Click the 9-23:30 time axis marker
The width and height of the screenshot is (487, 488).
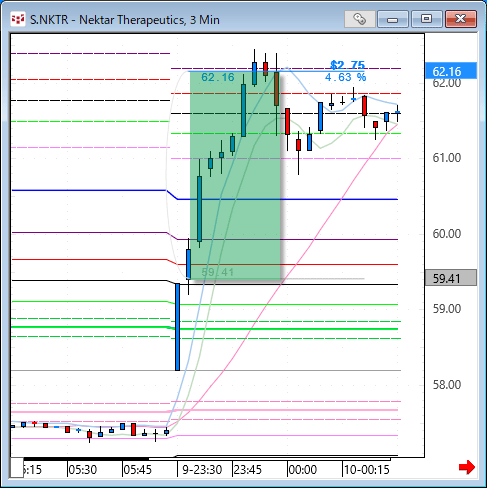point(202,470)
